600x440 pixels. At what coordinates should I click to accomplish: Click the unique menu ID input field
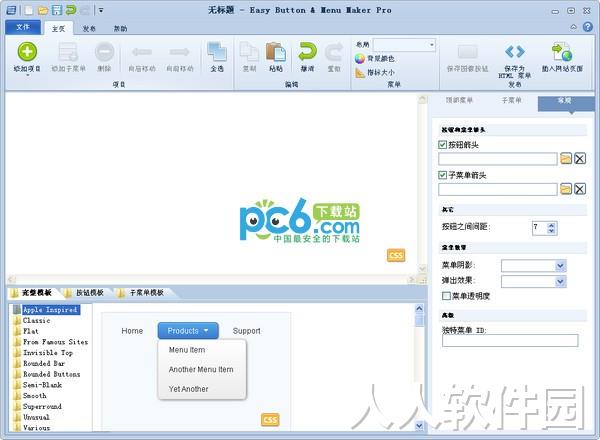click(x=510, y=340)
